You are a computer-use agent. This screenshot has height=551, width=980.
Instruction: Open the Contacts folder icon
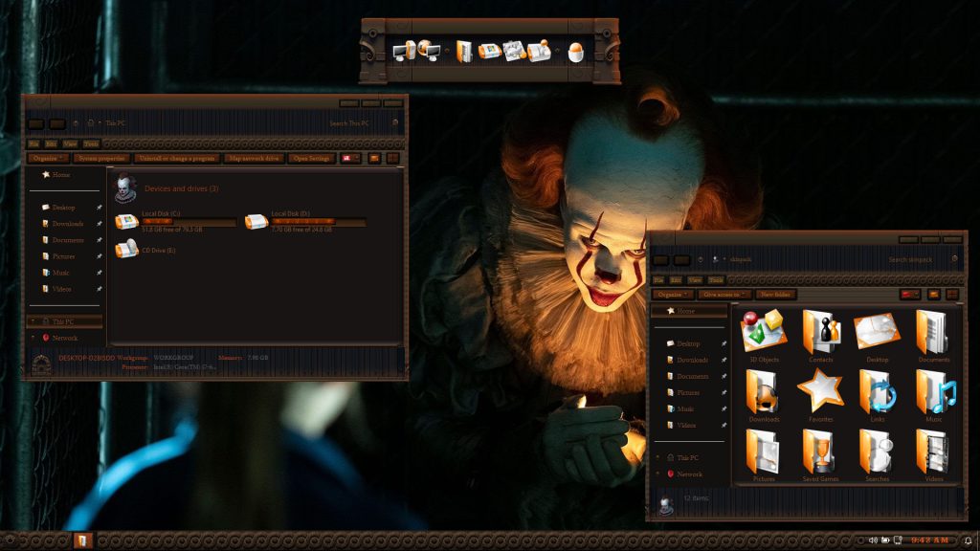coord(820,332)
